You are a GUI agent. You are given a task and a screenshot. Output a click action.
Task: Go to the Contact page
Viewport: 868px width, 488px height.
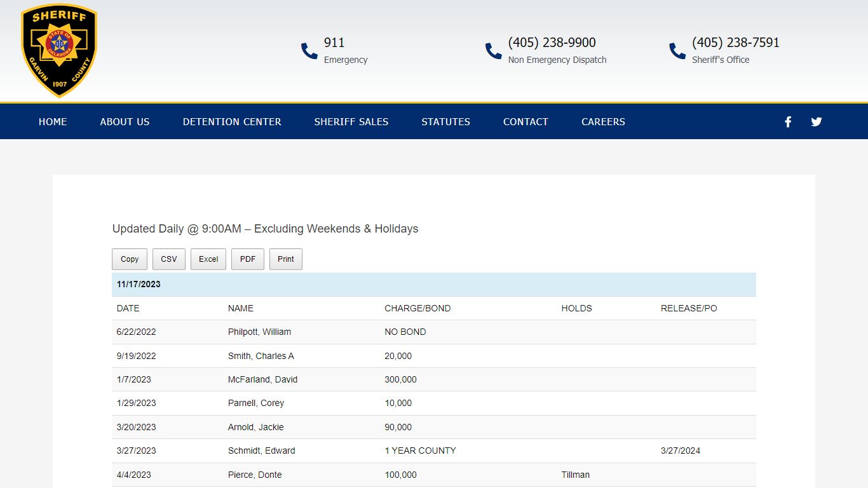(x=526, y=122)
